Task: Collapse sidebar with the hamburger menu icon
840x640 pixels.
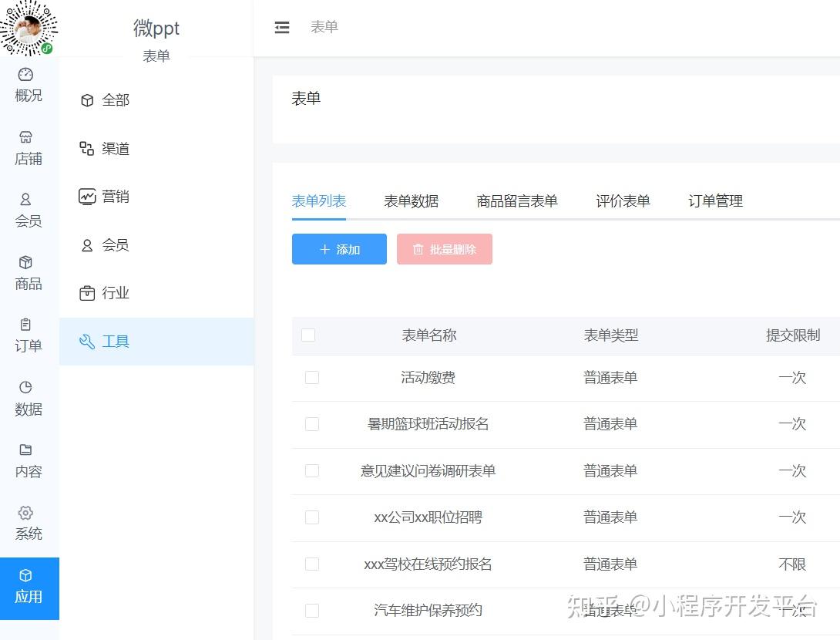Action: click(x=282, y=27)
